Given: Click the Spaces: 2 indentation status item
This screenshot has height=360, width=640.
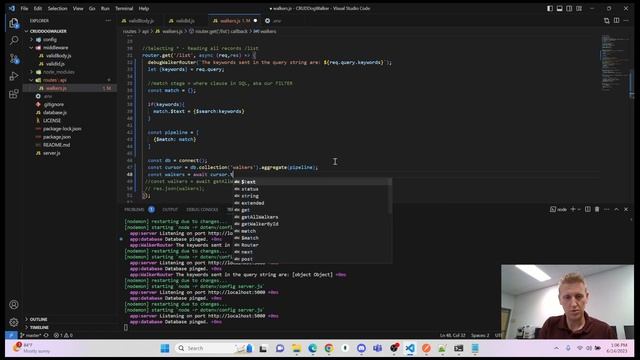Looking at the screenshot, I should click(x=480, y=335).
